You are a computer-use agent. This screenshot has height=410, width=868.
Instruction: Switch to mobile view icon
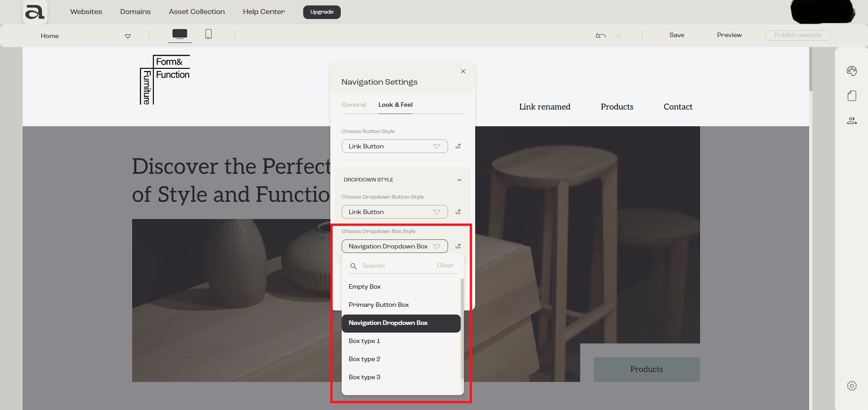209,34
